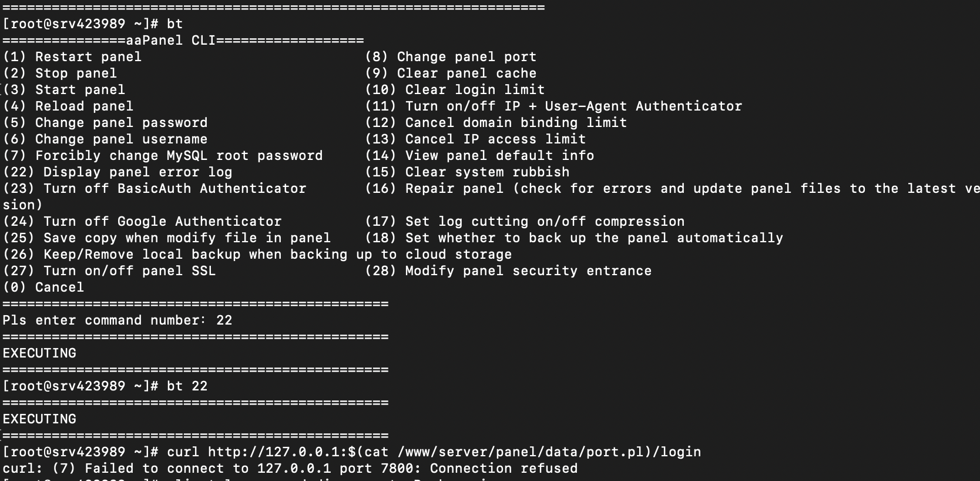Image resolution: width=980 pixels, height=481 pixels.
Task: Click the "Pls enter command number: 22" prompt
Action: pos(118,320)
